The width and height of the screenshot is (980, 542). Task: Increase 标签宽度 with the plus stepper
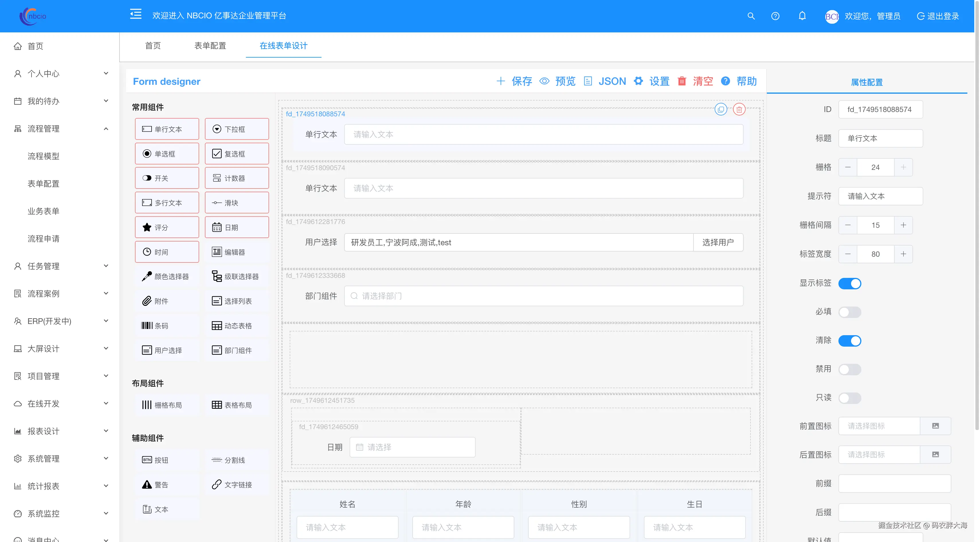coord(903,254)
